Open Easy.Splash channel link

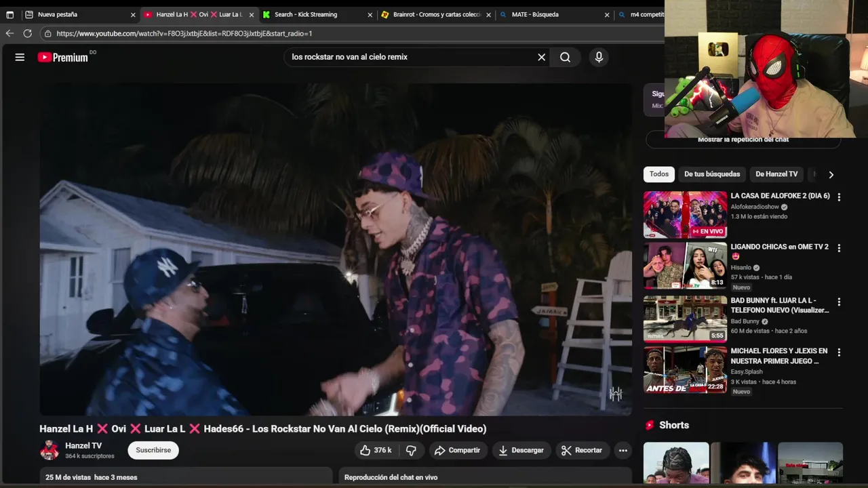click(747, 371)
